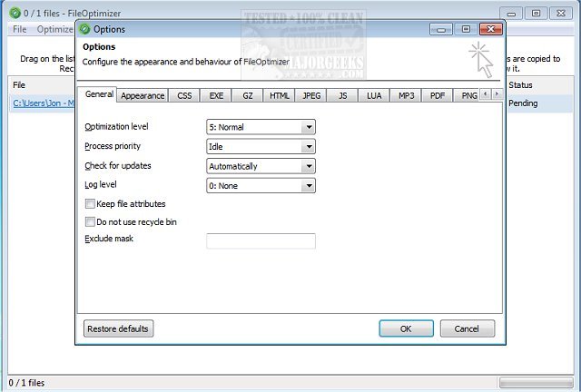This screenshot has width=581, height=392.
Task: Open the JS tab
Action: pyautogui.click(x=343, y=95)
